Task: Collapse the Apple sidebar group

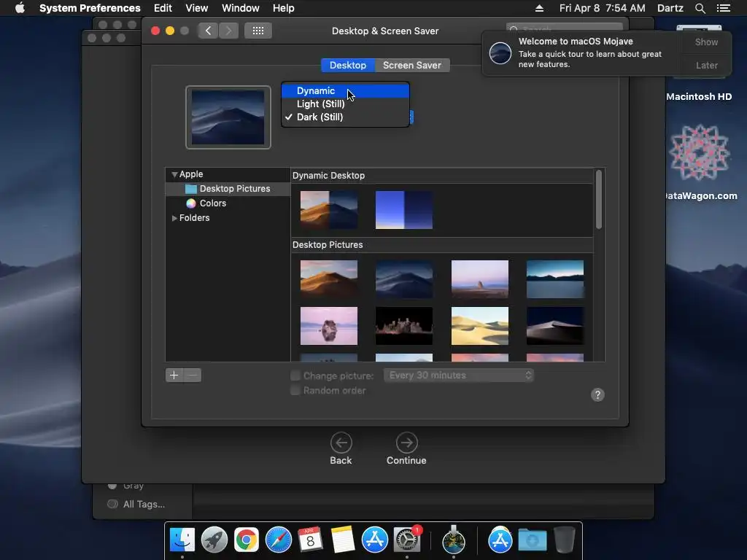Action: click(174, 174)
